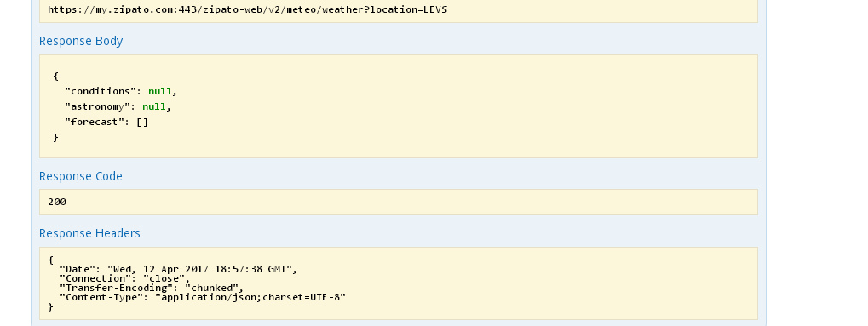868x326 pixels.
Task: Click the closing brace of the response body
Action: coord(56,138)
